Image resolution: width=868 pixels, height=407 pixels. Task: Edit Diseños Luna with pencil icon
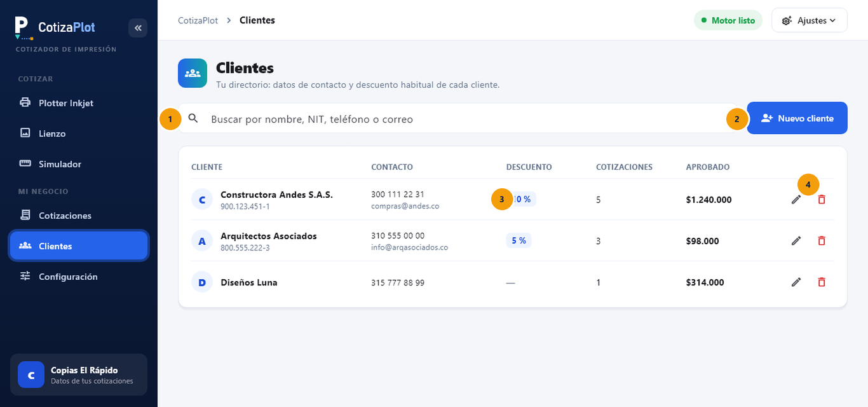(796, 282)
